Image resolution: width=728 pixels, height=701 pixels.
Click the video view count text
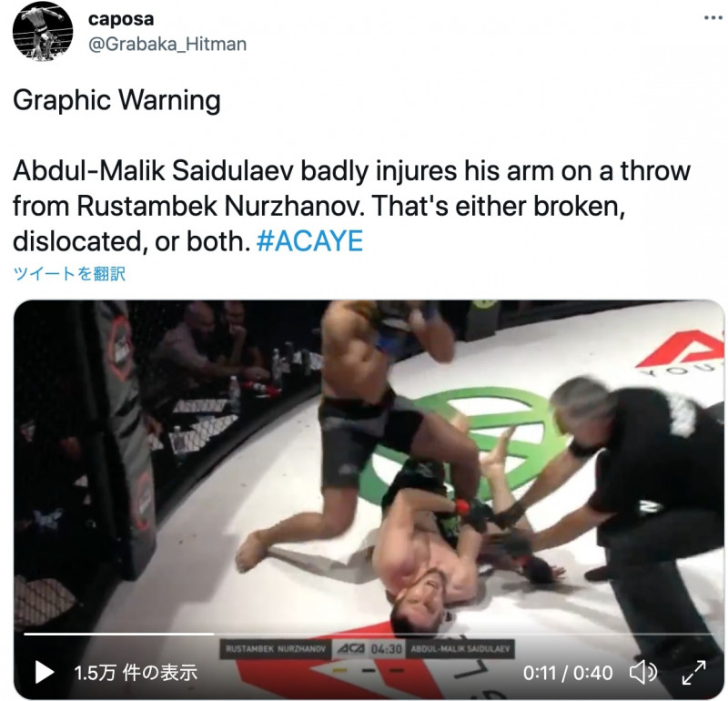[136, 672]
